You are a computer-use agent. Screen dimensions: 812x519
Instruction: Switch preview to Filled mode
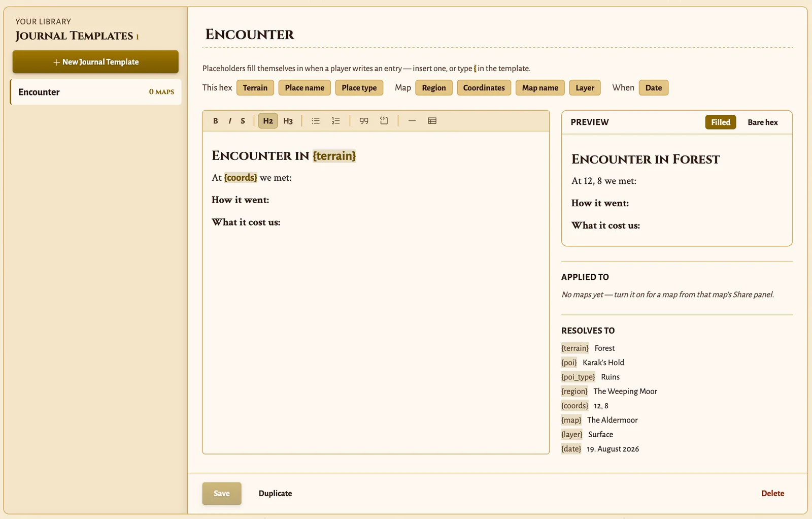point(721,122)
